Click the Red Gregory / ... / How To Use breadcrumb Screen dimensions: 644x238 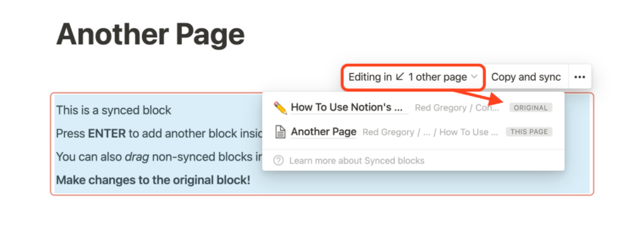pyautogui.click(x=430, y=132)
